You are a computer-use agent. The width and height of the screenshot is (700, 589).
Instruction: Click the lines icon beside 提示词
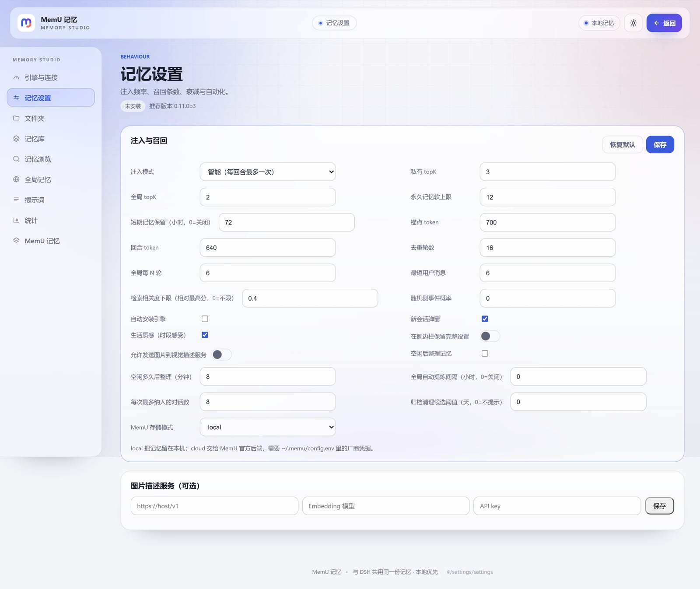[x=16, y=200]
